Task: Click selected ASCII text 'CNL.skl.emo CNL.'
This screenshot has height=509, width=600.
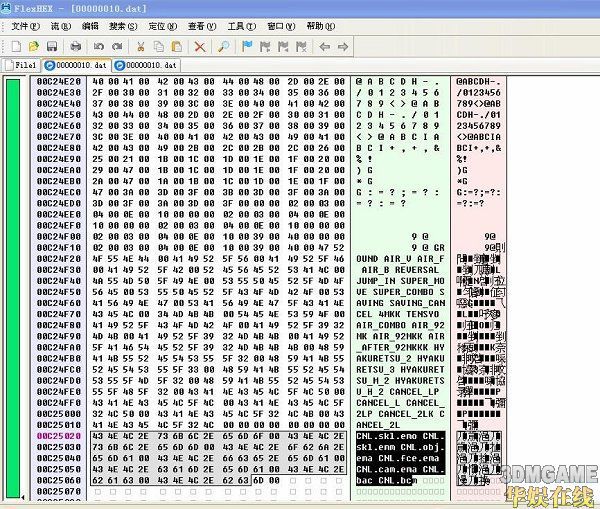Action: tap(400, 436)
